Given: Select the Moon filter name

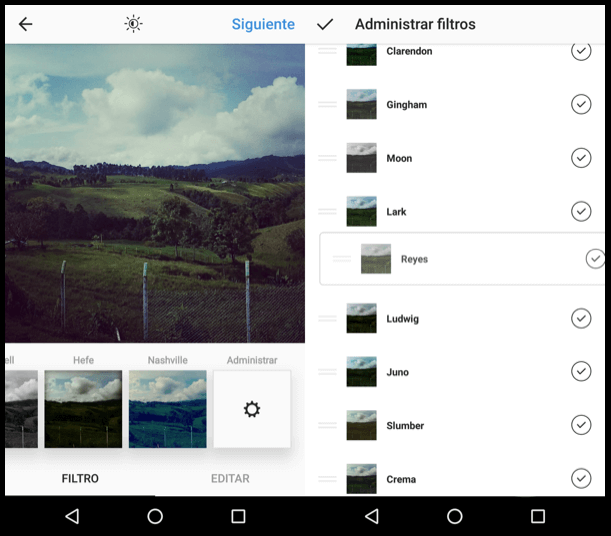Looking at the screenshot, I should click(x=399, y=158).
